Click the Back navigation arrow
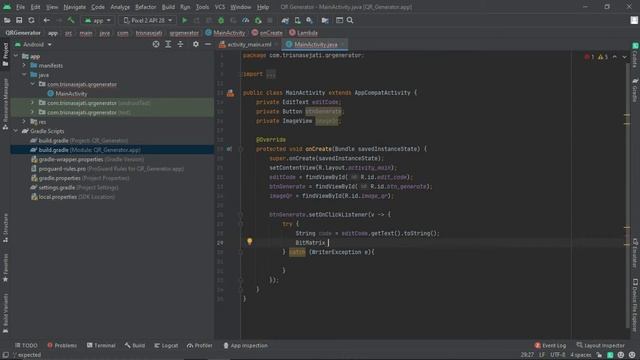Image resolution: width=640 pixels, height=360 pixels. pos(47,20)
